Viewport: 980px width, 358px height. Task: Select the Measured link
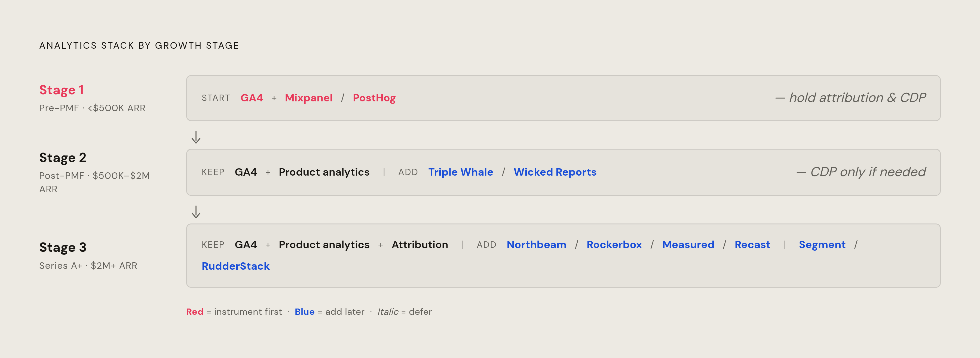(688, 245)
